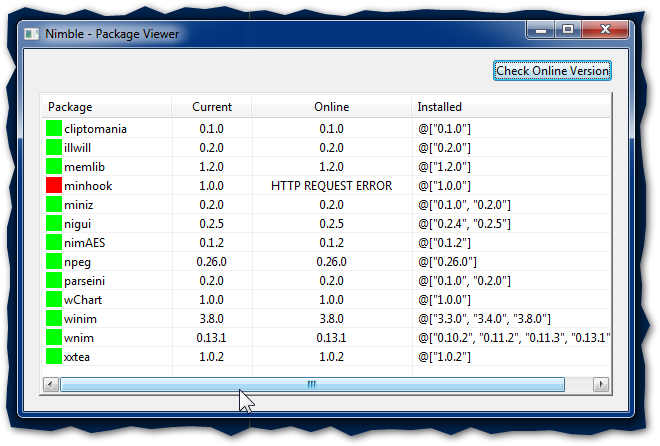The width and height of the screenshot is (660, 446).
Task: Sort by the Package column header
Action: (x=105, y=107)
